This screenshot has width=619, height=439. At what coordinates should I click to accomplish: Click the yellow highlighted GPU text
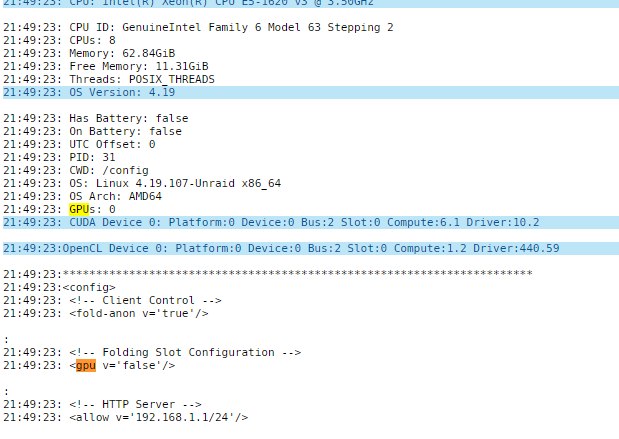79,209
